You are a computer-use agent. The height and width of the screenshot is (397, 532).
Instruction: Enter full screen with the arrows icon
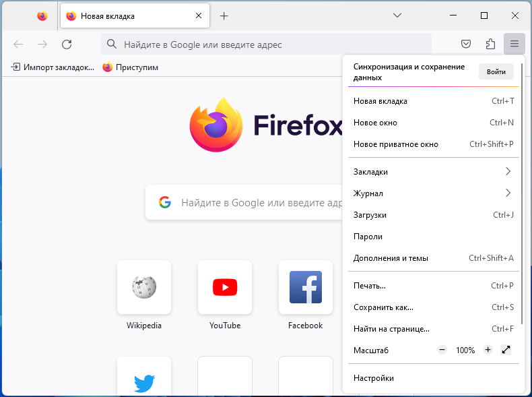pyautogui.click(x=506, y=350)
